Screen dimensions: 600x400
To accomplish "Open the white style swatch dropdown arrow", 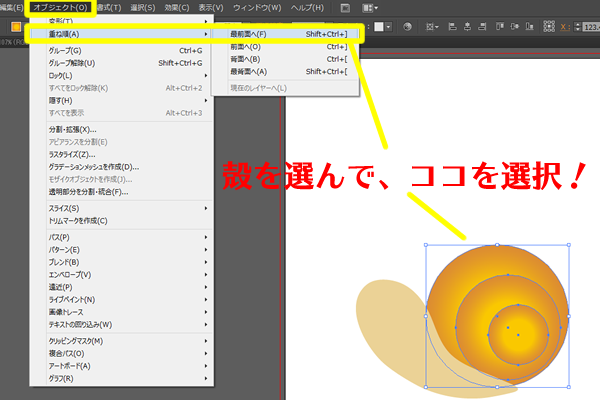I will coord(391,26).
